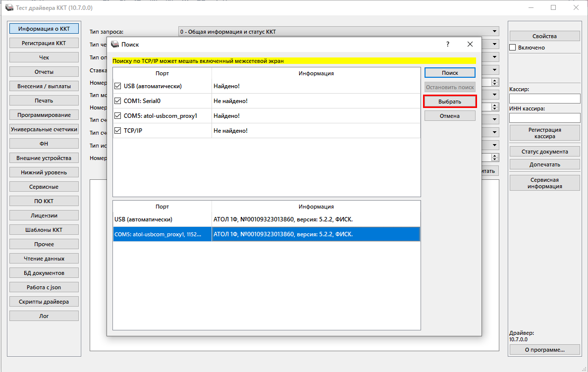The height and width of the screenshot is (372, 588).
Task: Select the USB (автоматически) found device row
Action: click(x=266, y=219)
